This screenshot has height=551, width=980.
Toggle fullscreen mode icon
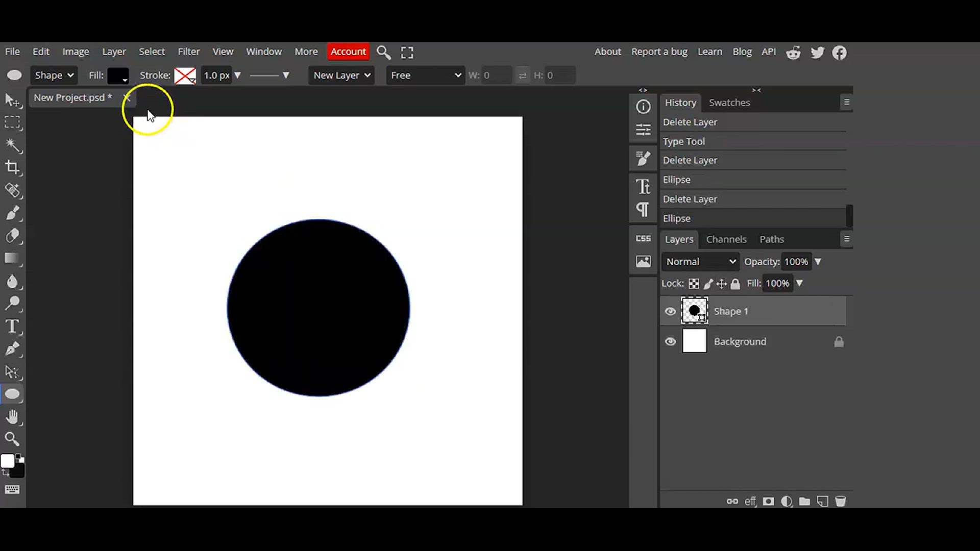tap(407, 52)
